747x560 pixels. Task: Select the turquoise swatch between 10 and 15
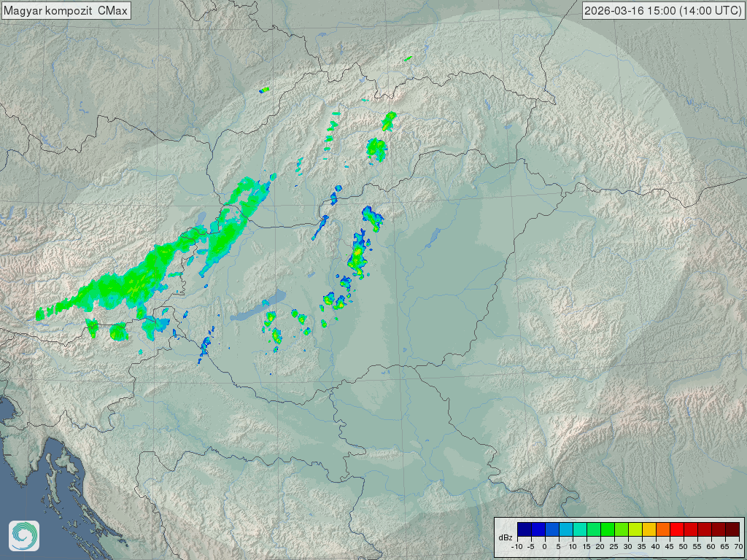(x=579, y=529)
